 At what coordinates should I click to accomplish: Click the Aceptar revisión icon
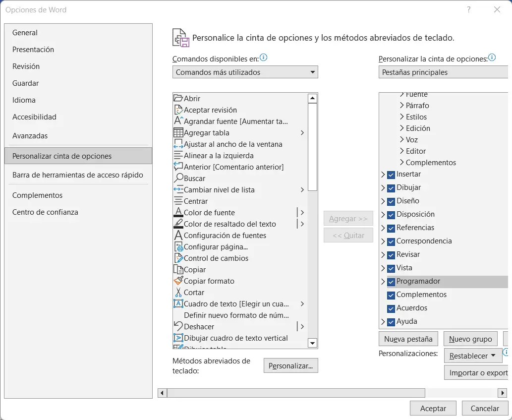(x=178, y=110)
